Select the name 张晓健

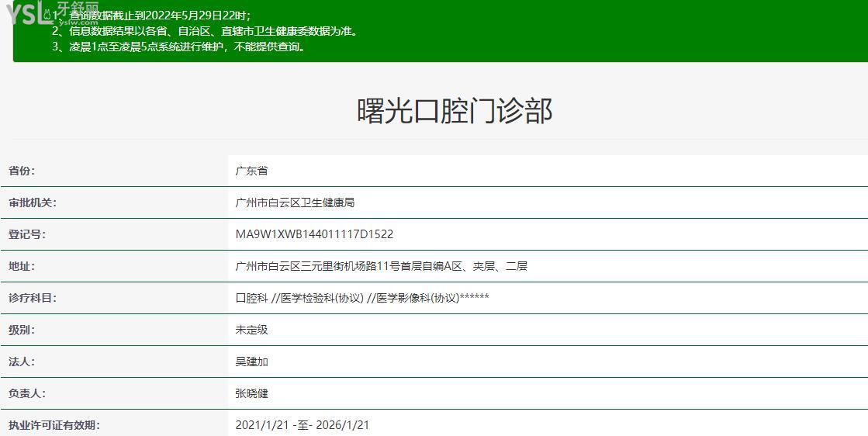click(x=251, y=393)
